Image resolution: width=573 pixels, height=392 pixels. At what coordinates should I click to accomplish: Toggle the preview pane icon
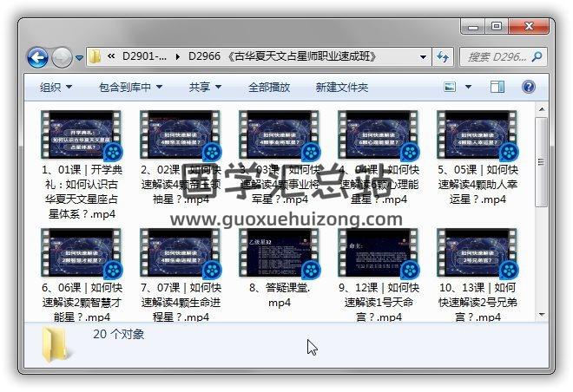point(497,87)
